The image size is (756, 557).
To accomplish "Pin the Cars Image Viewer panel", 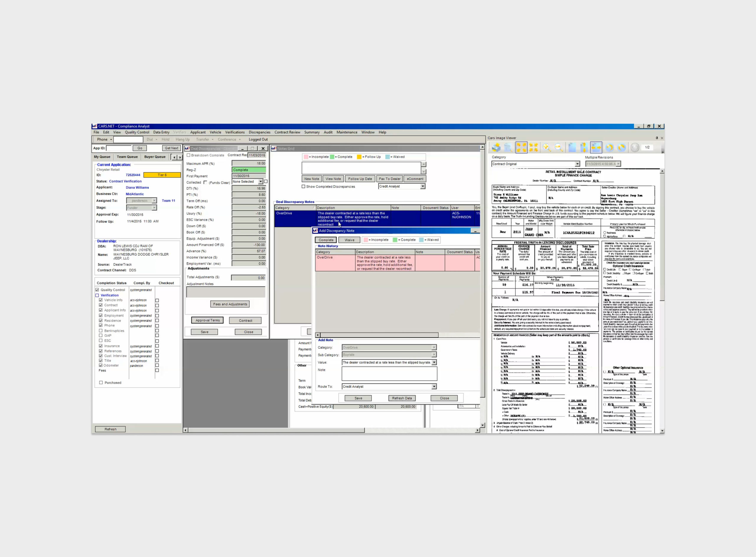I will point(656,138).
